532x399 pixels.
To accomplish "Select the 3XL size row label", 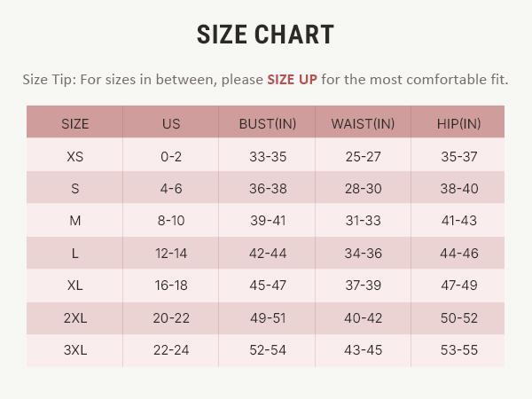I will coord(75,350).
